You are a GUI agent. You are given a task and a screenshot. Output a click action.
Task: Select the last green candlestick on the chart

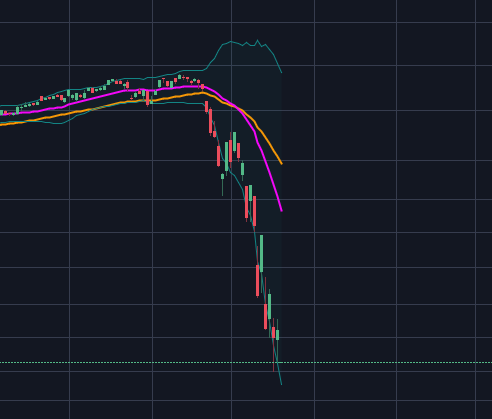[x=277, y=335]
